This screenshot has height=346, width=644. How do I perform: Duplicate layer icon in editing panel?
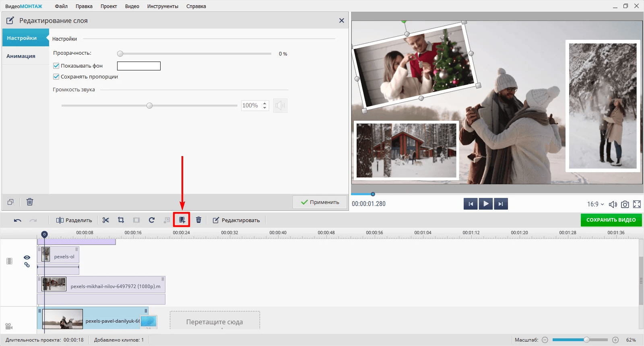tap(10, 202)
